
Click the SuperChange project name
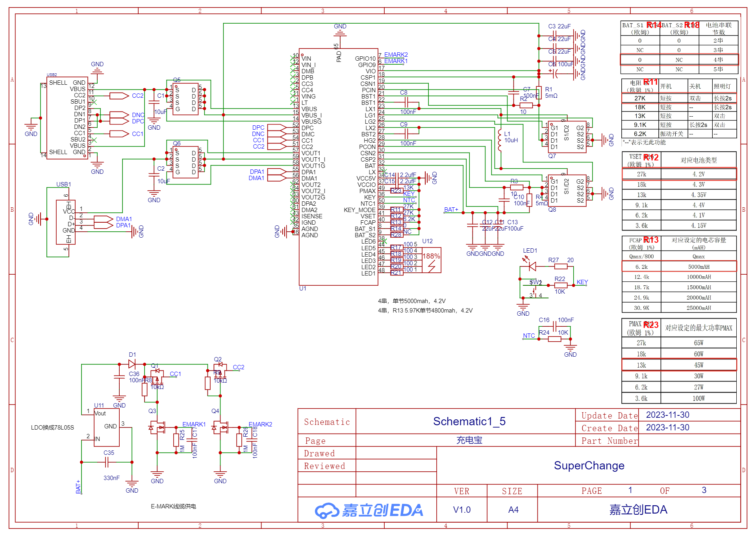[x=589, y=465]
